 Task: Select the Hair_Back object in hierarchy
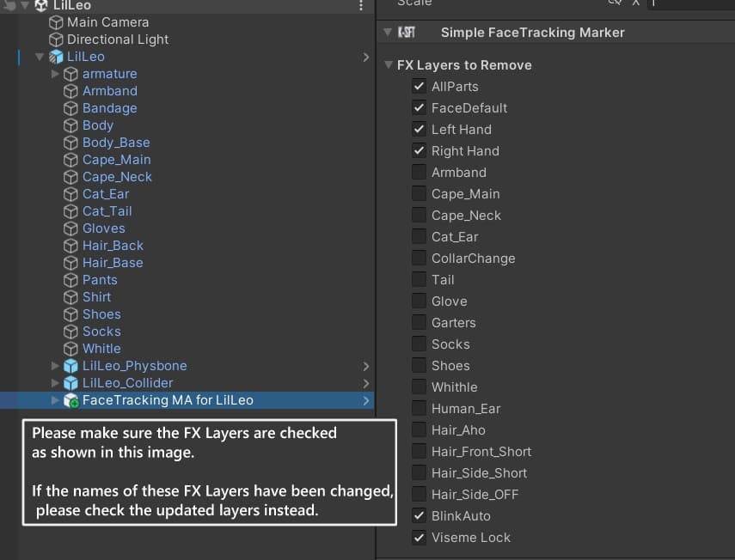(x=113, y=246)
